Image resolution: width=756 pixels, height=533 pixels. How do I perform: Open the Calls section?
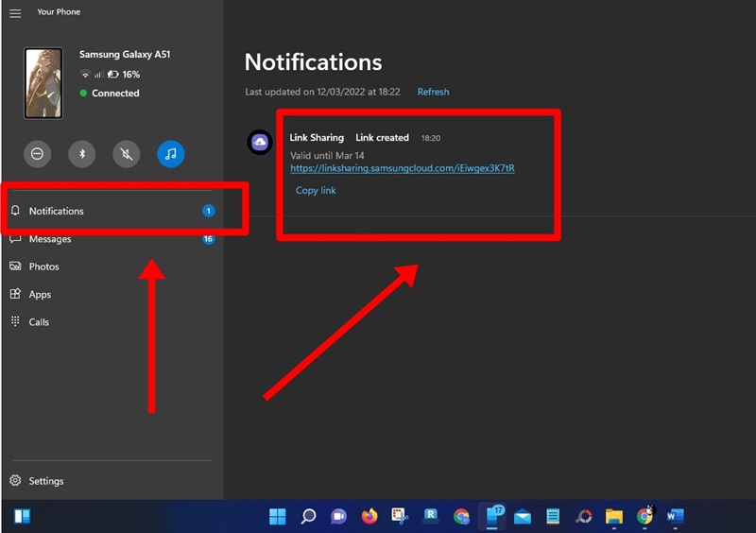(x=39, y=322)
